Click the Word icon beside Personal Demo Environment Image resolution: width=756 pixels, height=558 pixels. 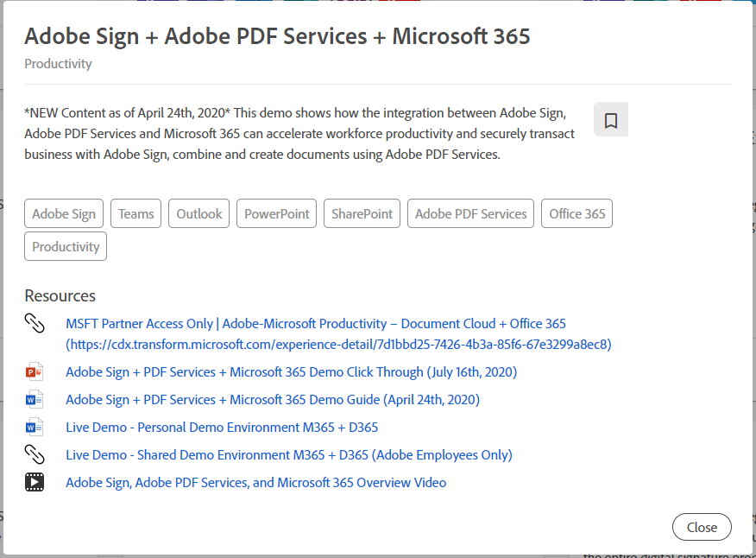35,428
